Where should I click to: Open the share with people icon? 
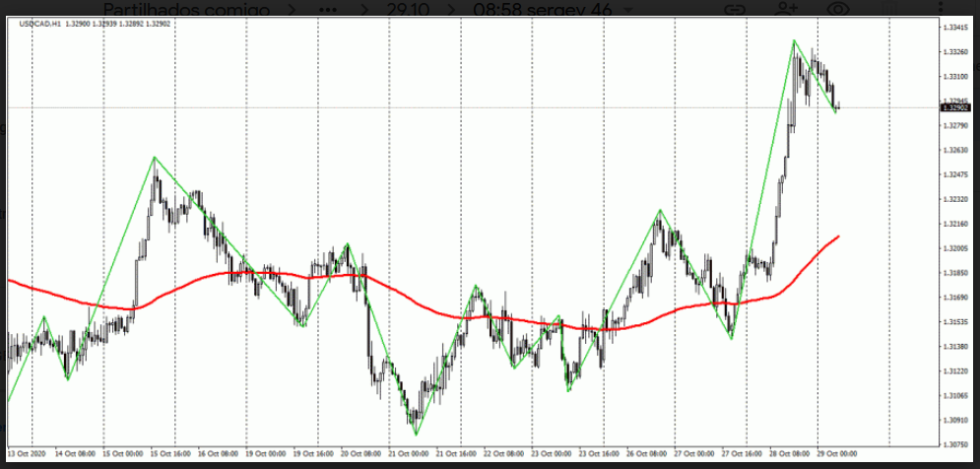point(786,8)
